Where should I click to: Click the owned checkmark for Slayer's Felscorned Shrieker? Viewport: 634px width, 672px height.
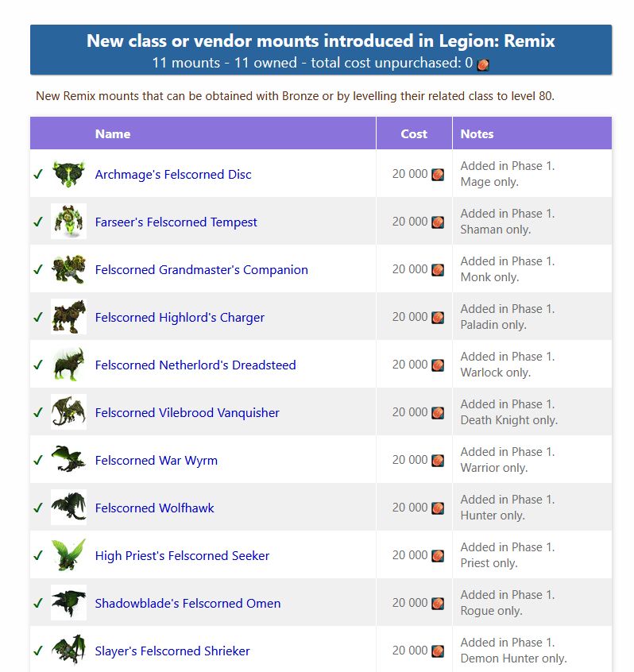[x=38, y=650]
